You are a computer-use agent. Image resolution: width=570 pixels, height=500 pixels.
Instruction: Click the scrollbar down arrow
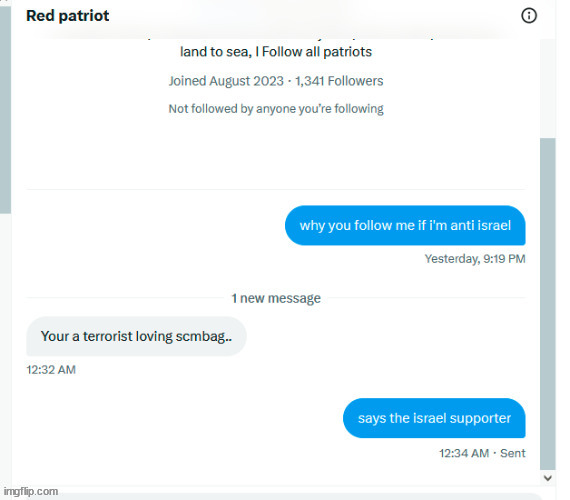[547, 478]
